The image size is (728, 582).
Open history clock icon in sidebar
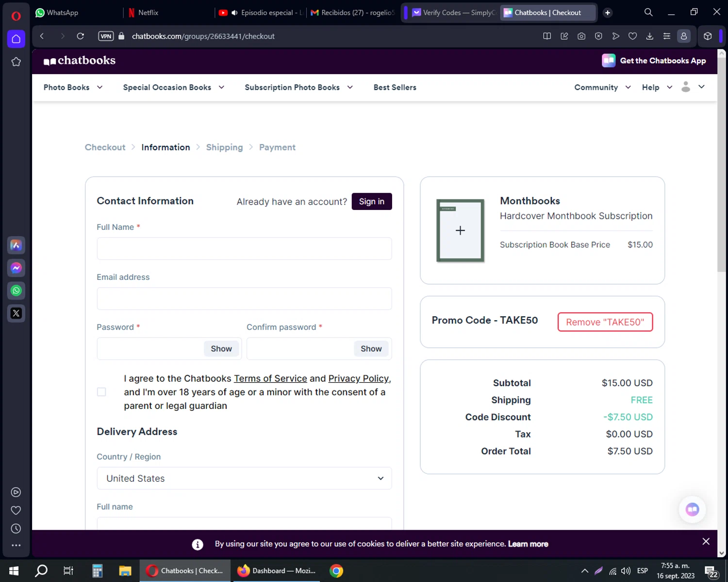[x=16, y=529]
